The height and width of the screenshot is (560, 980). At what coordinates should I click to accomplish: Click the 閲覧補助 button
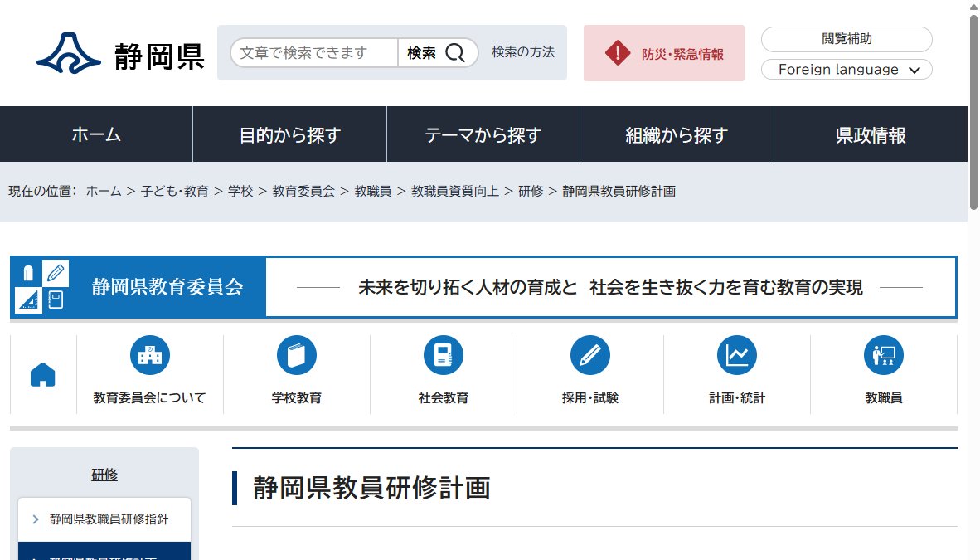[x=847, y=39]
